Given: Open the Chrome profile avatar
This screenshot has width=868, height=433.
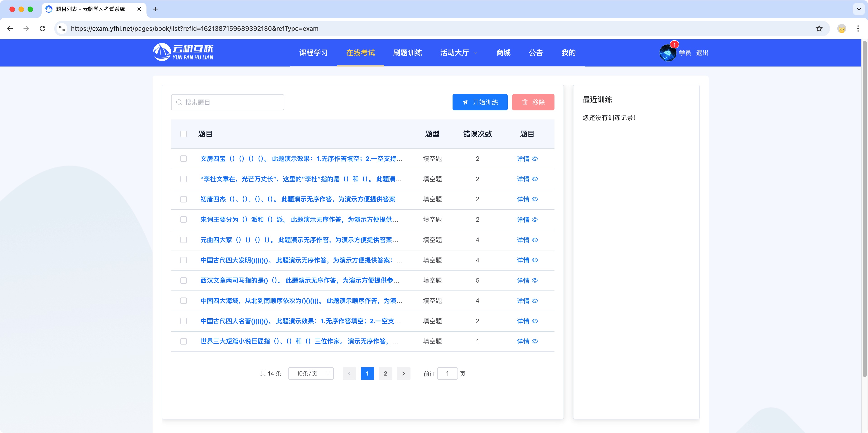Looking at the screenshot, I should (x=841, y=29).
